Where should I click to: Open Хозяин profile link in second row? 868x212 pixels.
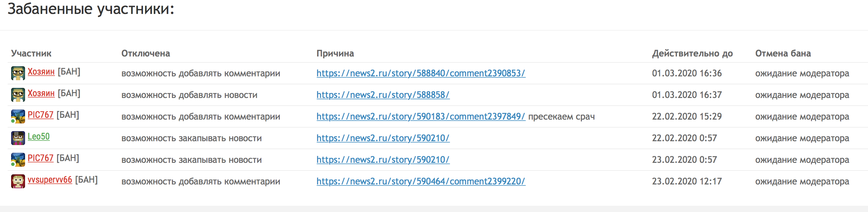pyautogui.click(x=41, y=93)
